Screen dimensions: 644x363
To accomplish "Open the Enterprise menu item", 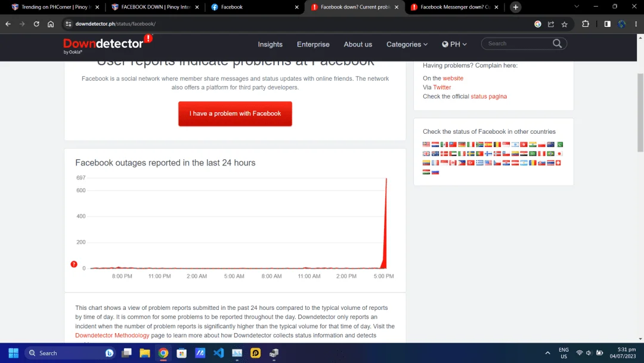I will (313, 44).
